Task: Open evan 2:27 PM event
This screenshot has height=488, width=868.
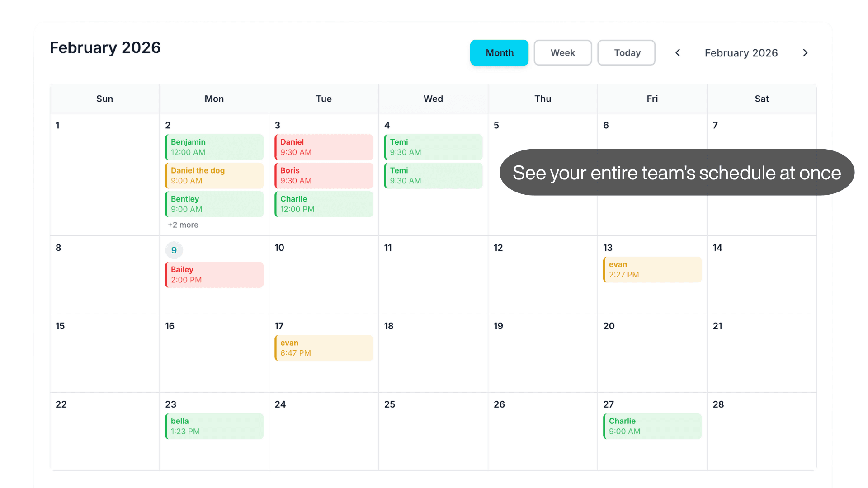Action: point(652,270)
